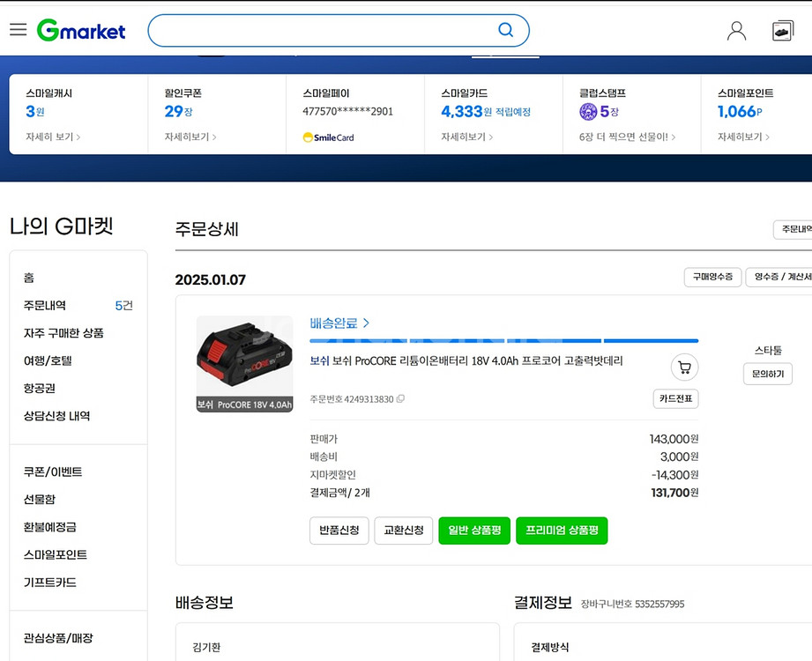Add Bosch battery to cart icon
This screenshot has height=661, width=812.
(685, 367)
